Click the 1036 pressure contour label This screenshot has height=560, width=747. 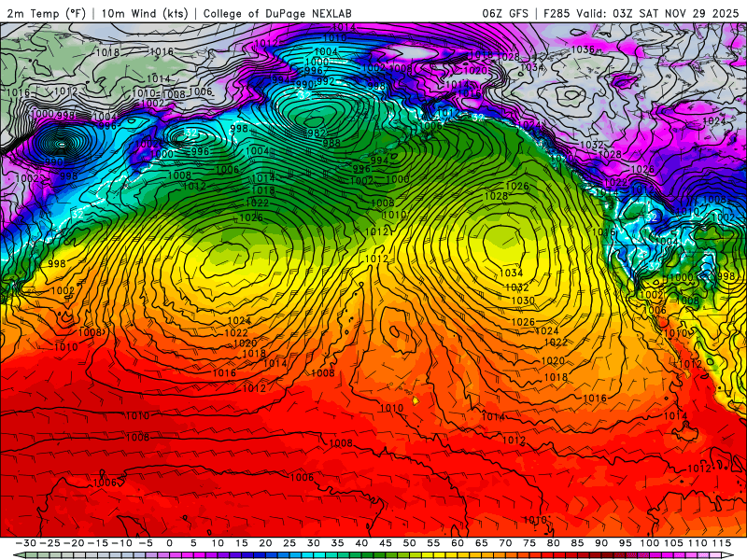pyautogui.click(x=583, y=49)
